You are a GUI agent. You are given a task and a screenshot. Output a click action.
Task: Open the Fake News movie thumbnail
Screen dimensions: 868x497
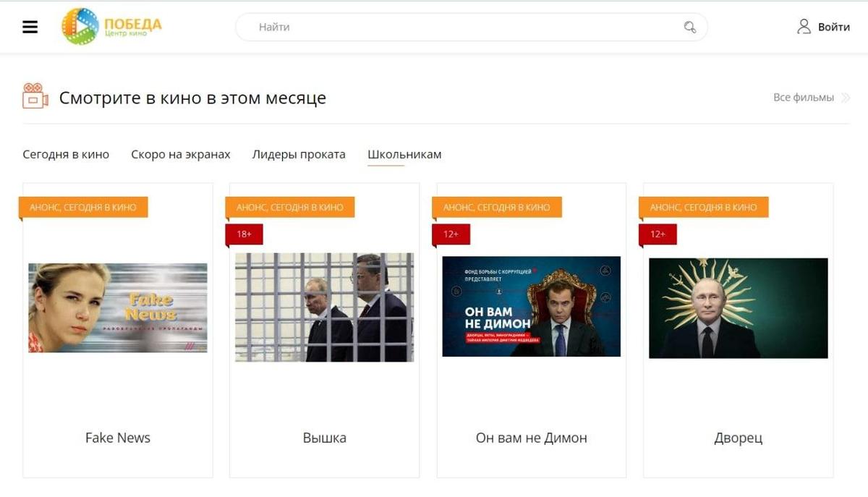pyautogui.click(x=118, y=307)
